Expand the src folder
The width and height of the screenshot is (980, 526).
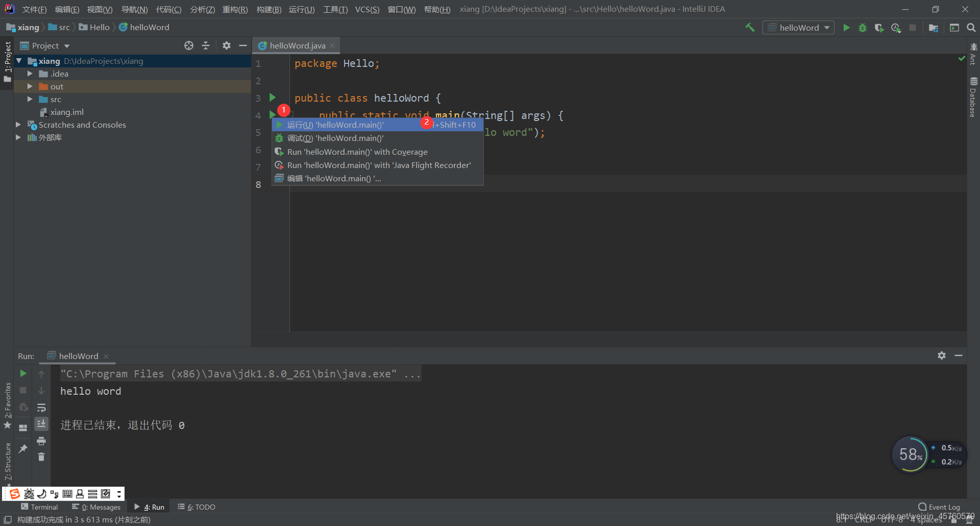tap(30, 99)
